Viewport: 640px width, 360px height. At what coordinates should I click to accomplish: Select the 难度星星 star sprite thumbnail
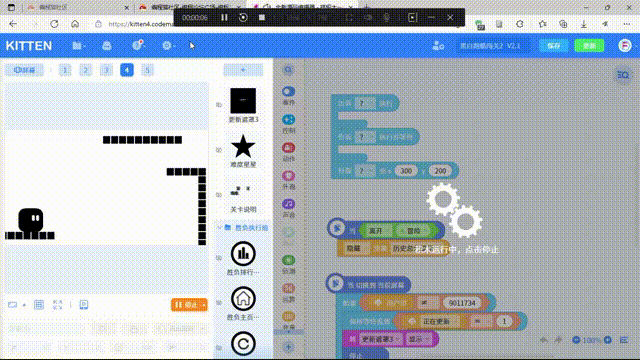tap(243, 146)
